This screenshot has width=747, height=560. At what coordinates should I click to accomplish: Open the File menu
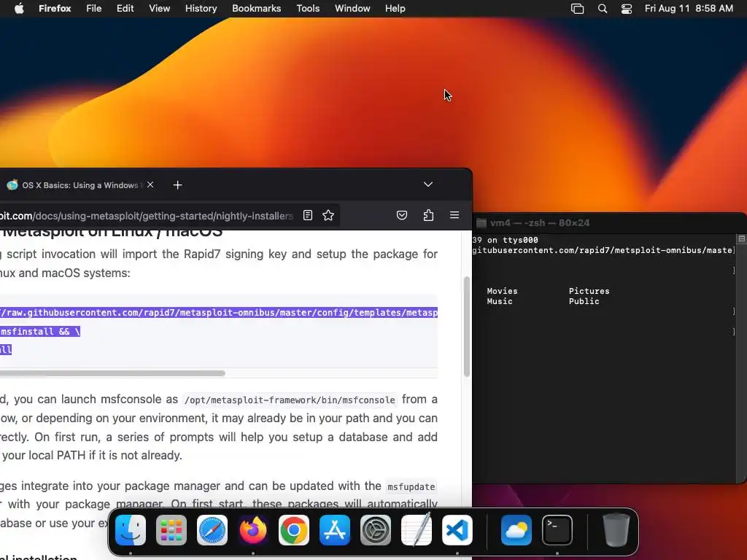pos(94,8)
